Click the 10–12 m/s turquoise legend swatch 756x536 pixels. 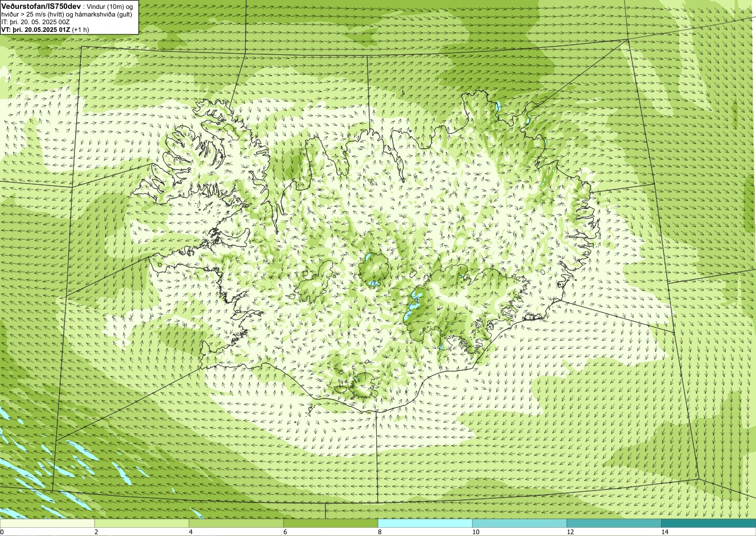520,523
